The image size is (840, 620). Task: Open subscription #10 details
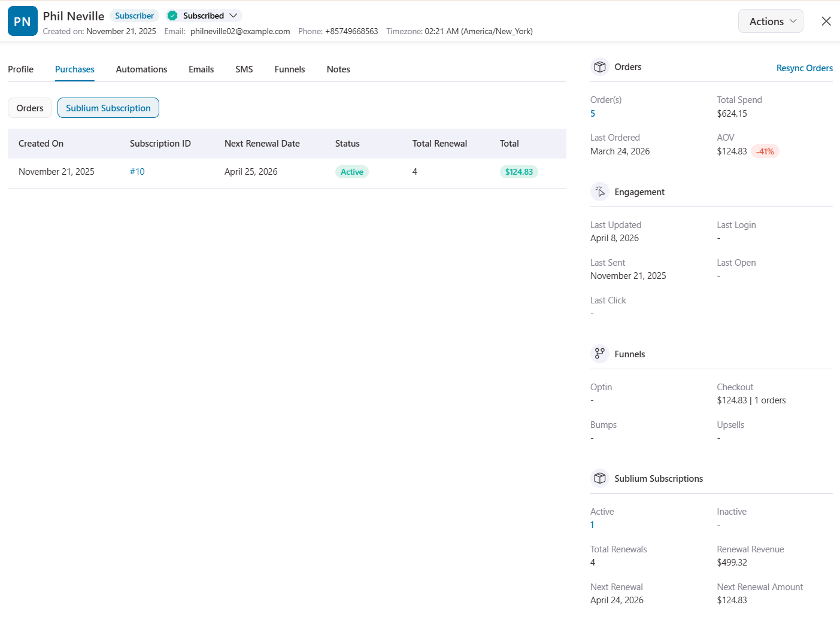[137, 172]
